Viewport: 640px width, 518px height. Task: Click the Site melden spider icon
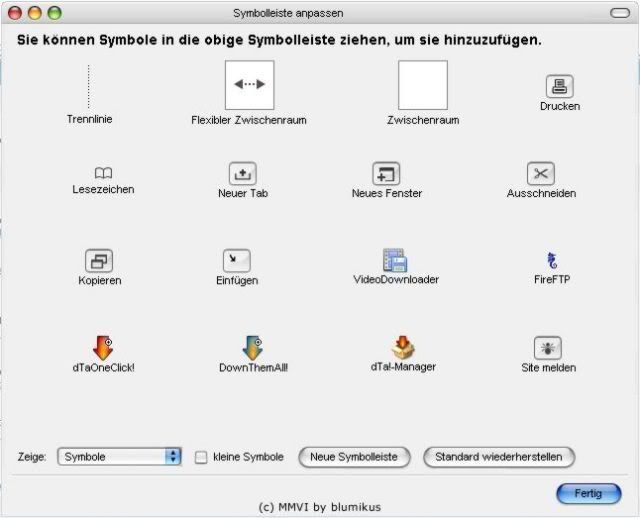coord(548,348)
